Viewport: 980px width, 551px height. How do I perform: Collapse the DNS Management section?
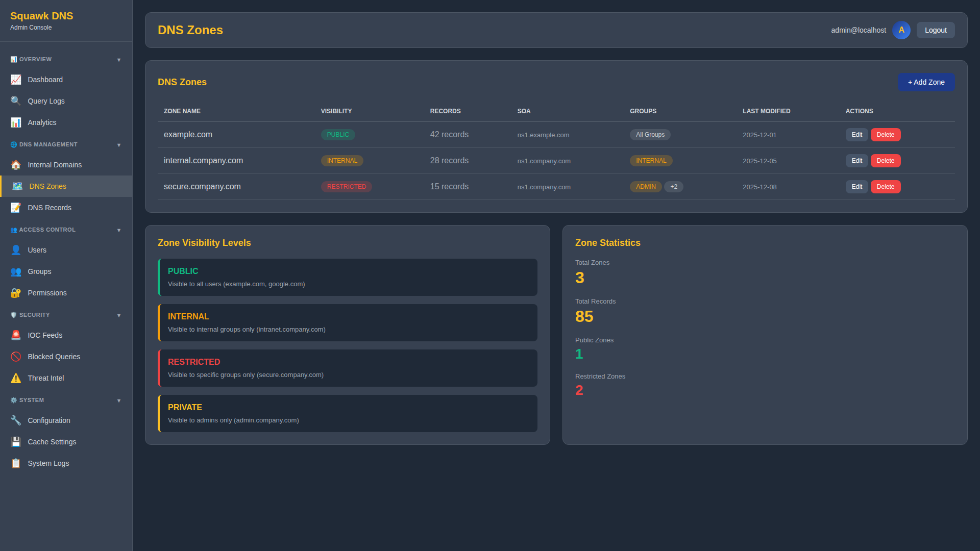pos(66,145)
